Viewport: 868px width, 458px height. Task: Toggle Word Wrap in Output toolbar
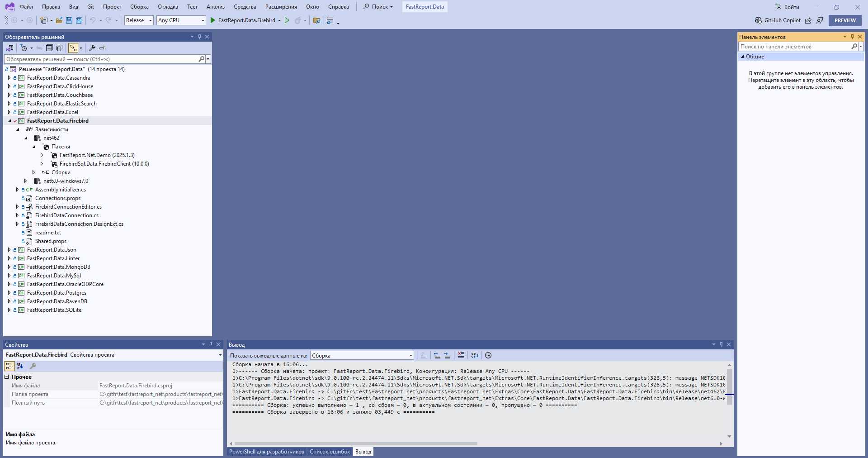pyautogui.click(x=474, y=355)
